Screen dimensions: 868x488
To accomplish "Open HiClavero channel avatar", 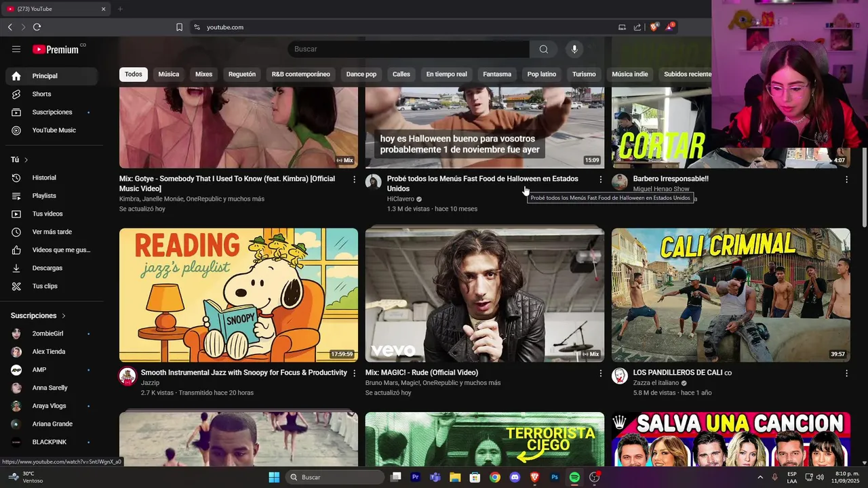I will click(x=374, y=182).
